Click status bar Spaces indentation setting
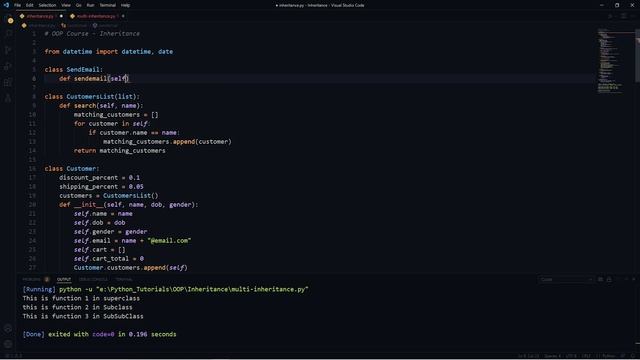The height and width of the screenshot is (360, 640). click(x=552, y=356)
